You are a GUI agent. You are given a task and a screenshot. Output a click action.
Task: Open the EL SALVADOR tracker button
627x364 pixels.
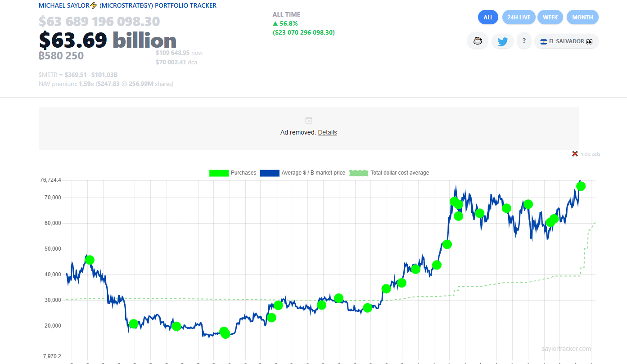pos(566,41)
